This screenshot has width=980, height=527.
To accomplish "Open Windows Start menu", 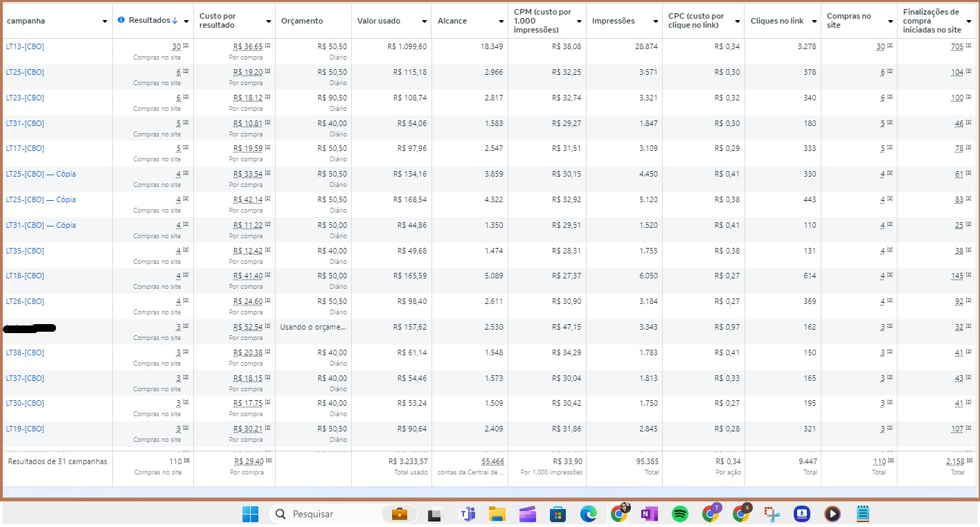I will 250,514.
